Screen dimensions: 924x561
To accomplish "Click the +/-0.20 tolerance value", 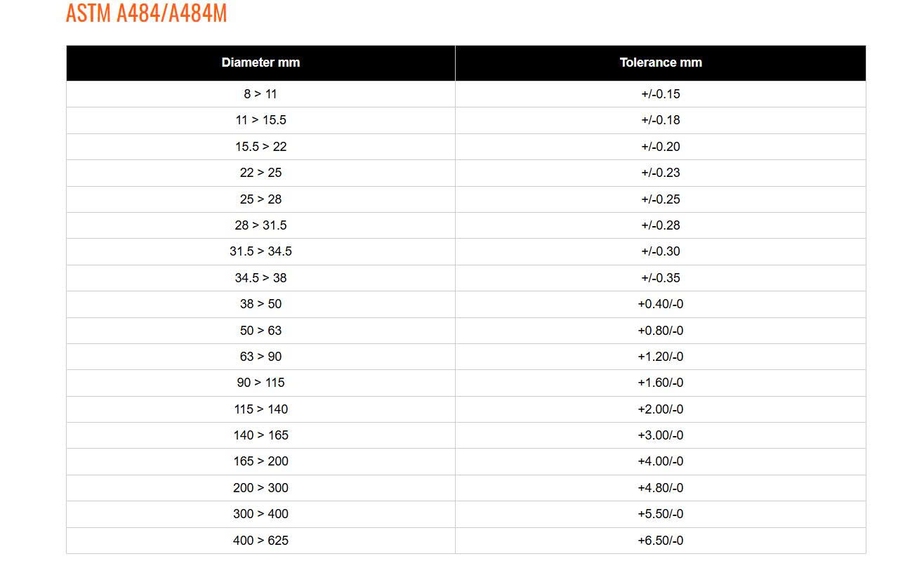I will point(660,147).
